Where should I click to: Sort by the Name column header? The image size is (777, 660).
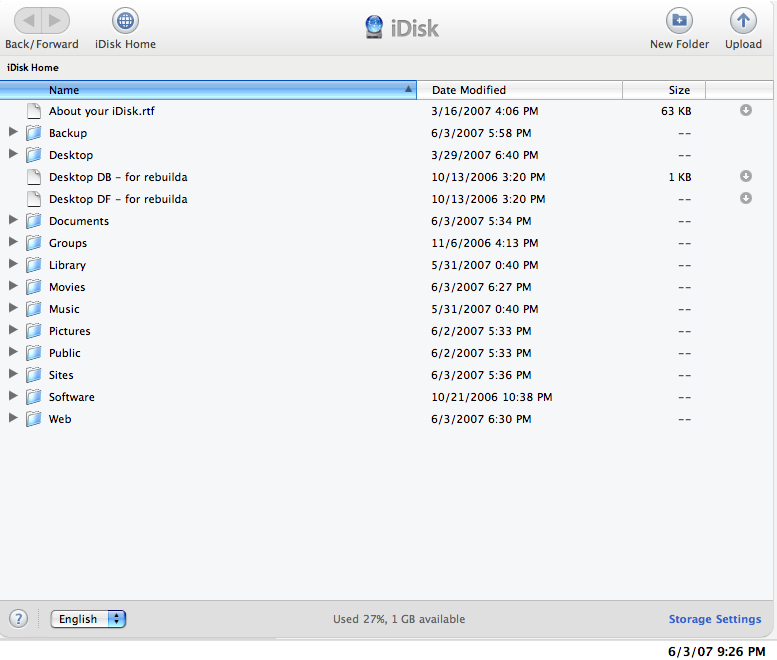click(x=208, y=90)
